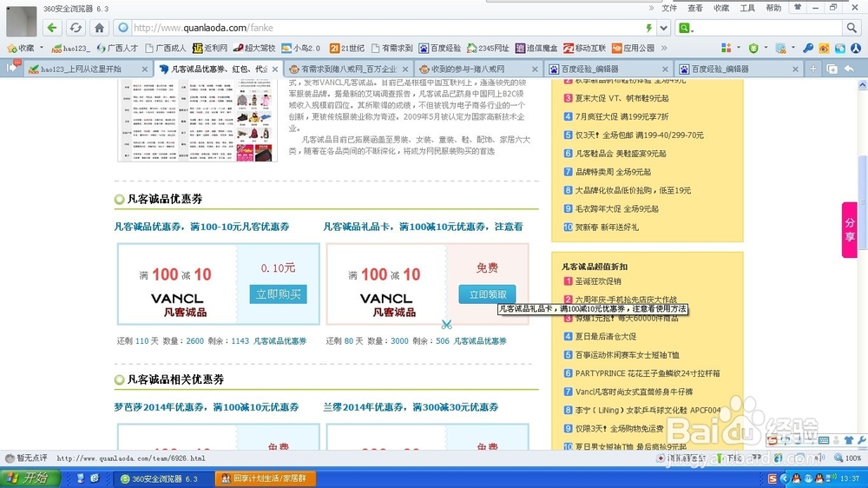The height and width of the screenshot is (488, 868).
Task: Click the browser search input field
Action: click(769, 28)
